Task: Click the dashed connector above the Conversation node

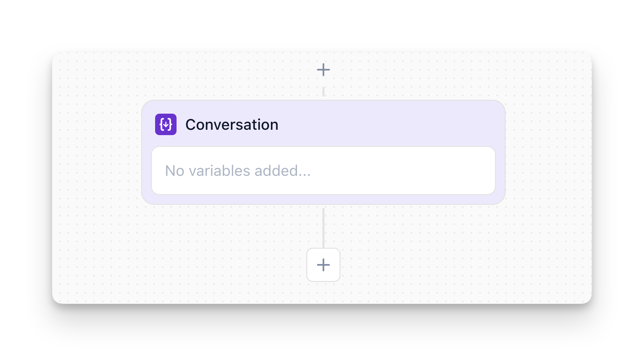Action: click(x=323, y=92)
